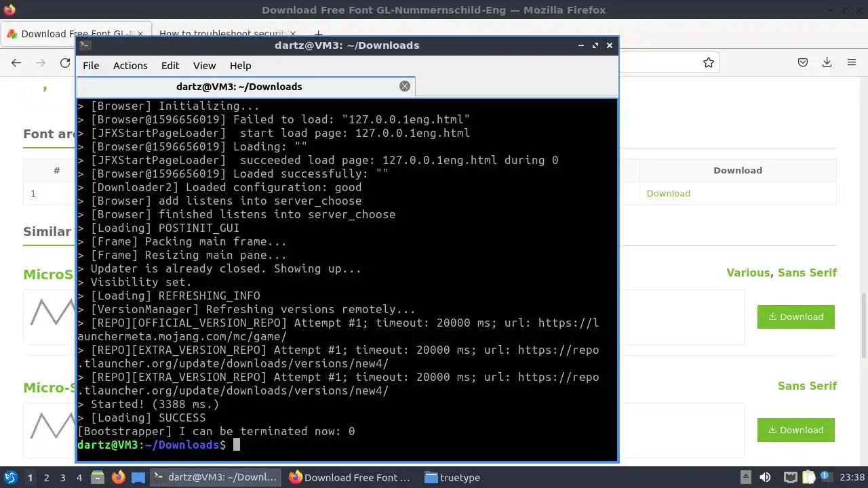
Task: Click the '#' column header in font table
Action: (x=57, y=170)
